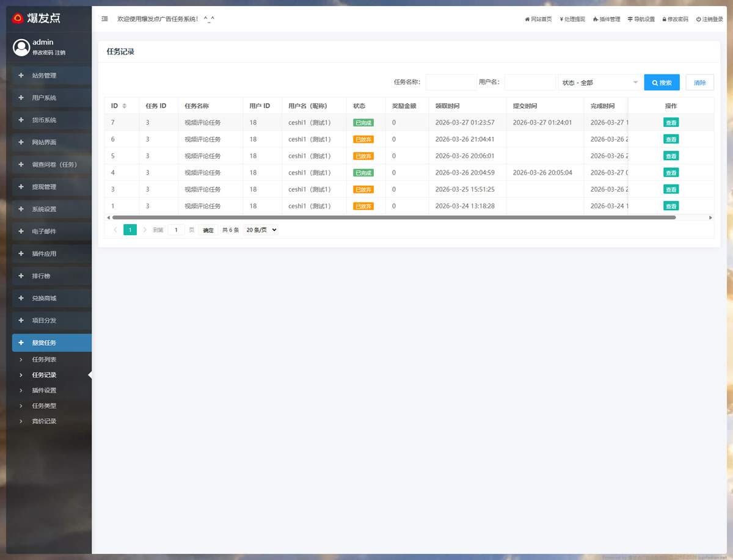The height and width of the screenshot is (560, 733).
Task: Open 网站首页 home link in header
Action: click(538, 20)
